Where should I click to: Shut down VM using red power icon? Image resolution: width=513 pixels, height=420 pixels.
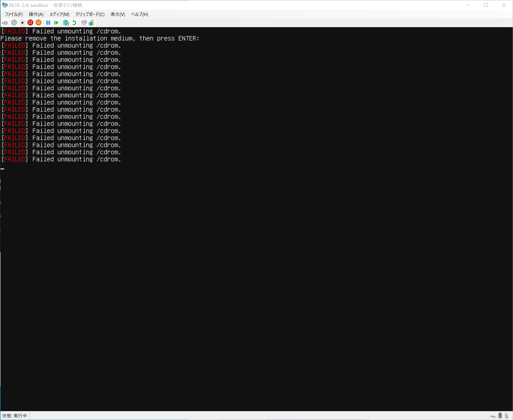click(30, 23)
